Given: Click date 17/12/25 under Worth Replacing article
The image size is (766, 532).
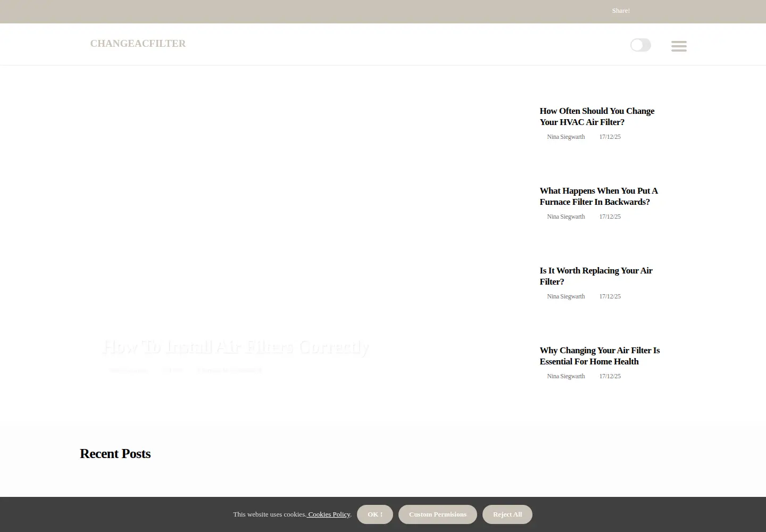Looking at the screenshot, I should click(x=610, y=296).
